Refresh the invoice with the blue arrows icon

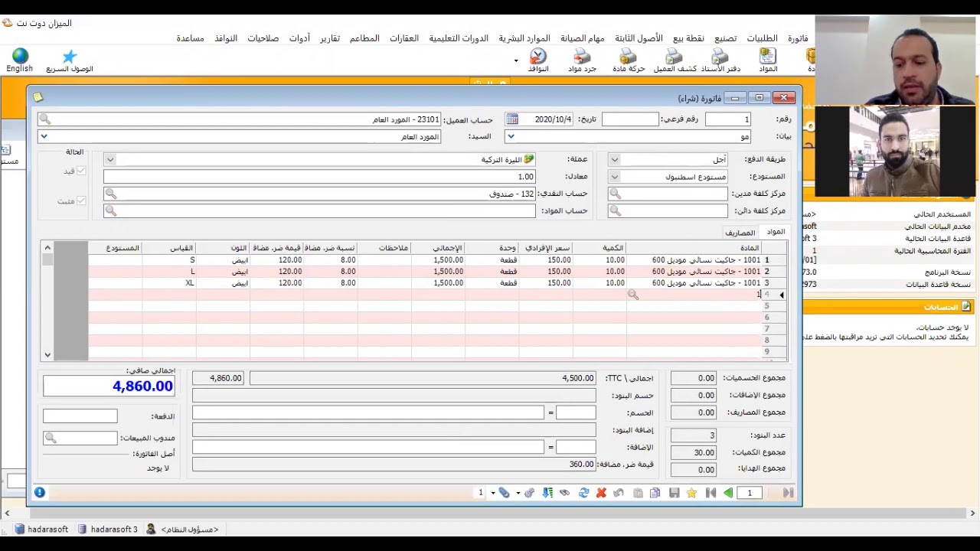click(583, 493)
